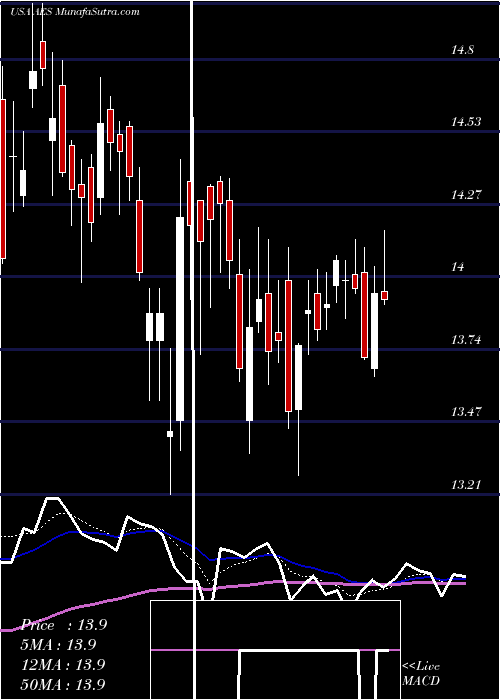Click the 14.8 price axis label
This screenshot has height=700, width=500.
pyautogui.click(x=462, y=50)
